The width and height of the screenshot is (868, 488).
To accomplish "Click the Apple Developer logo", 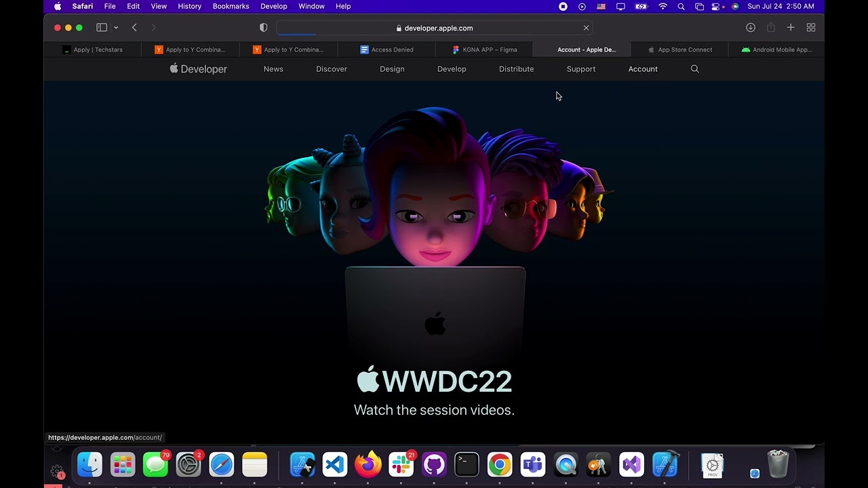I will [198, 69].
